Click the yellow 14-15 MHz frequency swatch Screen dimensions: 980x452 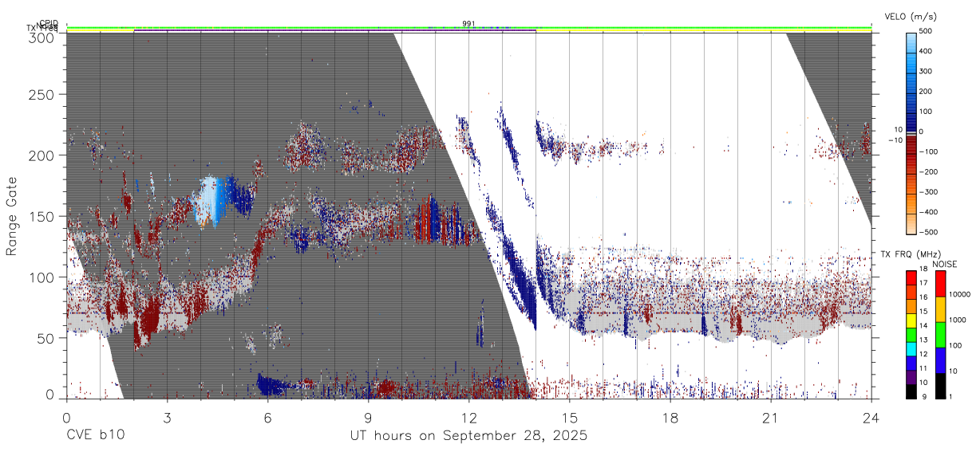(x=911, y=320)
